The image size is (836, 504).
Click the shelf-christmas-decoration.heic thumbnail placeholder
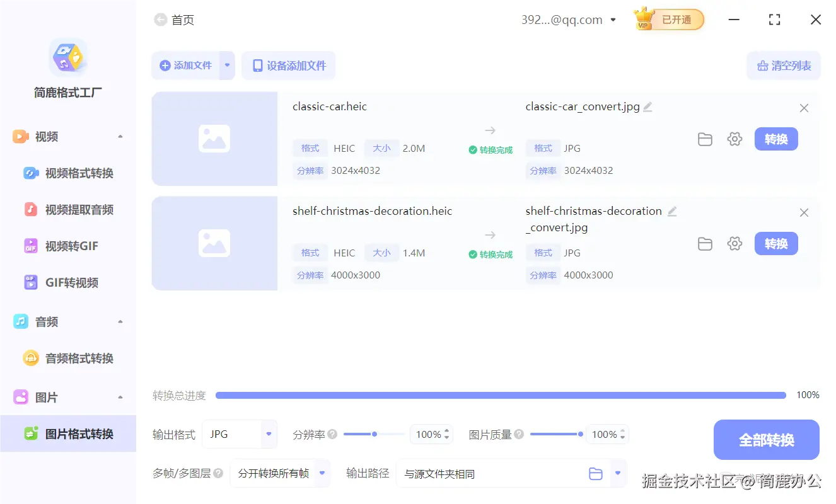(214, 243)
